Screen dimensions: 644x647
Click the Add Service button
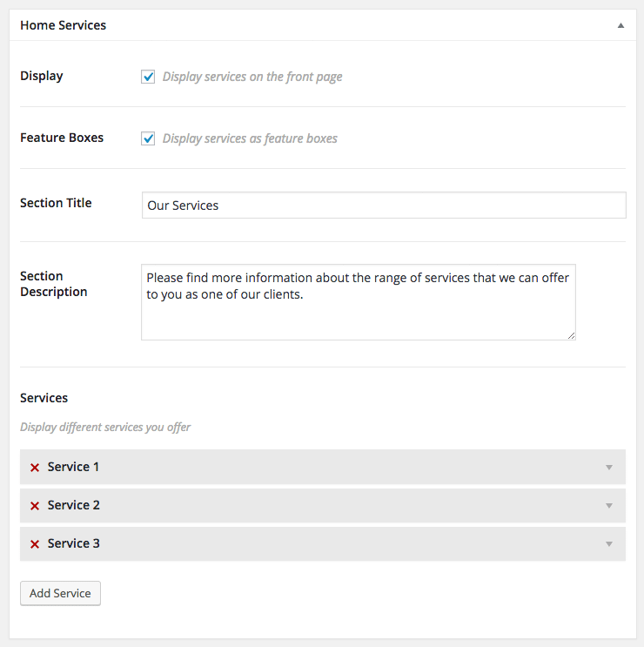[60, 593]
